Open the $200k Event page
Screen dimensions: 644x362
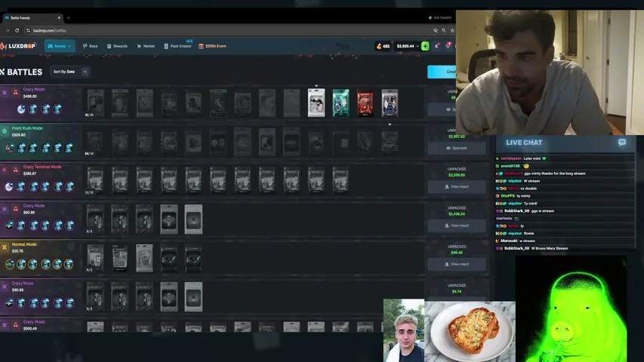pyautogui.click(x=212, y=46)
